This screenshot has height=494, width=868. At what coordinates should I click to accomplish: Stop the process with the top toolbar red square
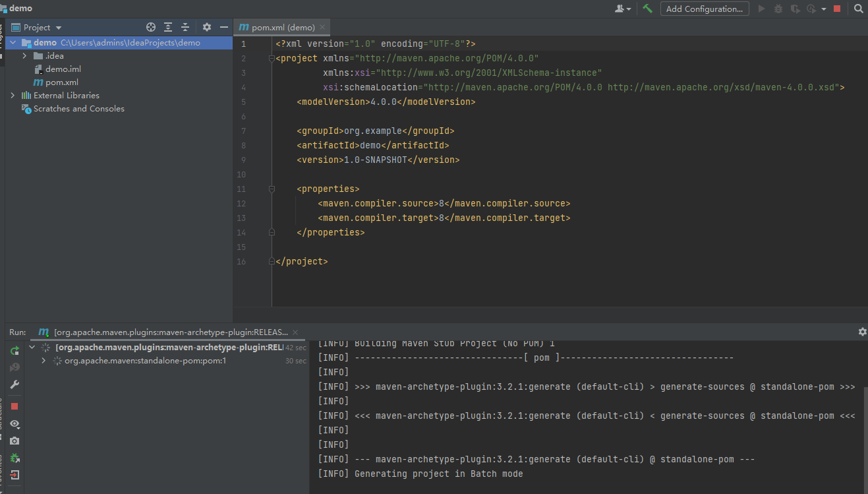[837, 9]
